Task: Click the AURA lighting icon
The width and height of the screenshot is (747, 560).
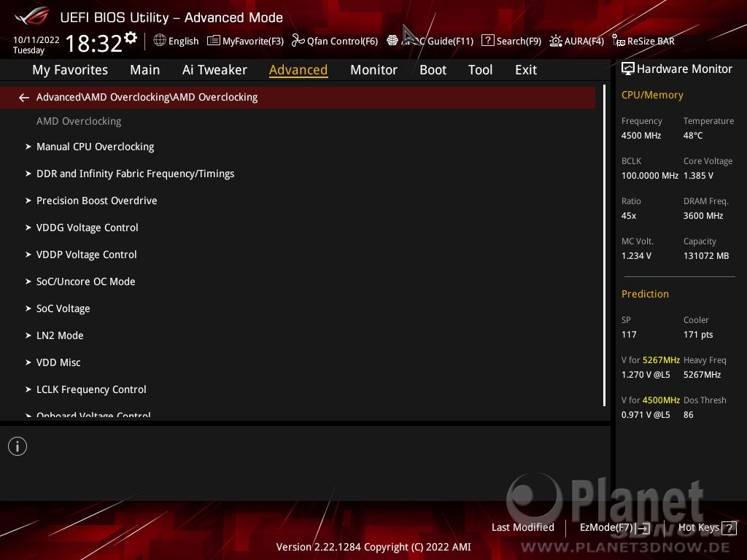Action: click(555, 41)
